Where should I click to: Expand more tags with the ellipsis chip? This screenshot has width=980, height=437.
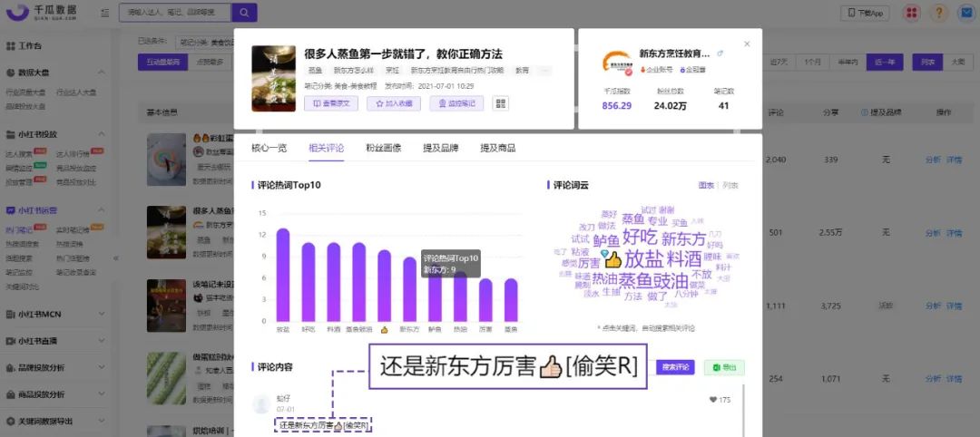coord(544,71)
